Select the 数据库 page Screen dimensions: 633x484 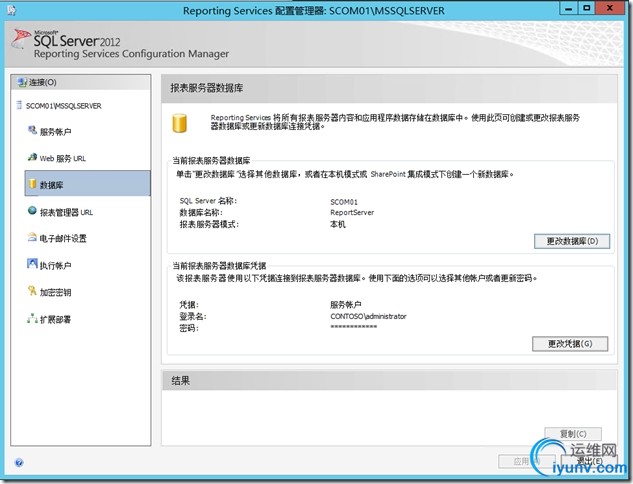tap(88, 184)
